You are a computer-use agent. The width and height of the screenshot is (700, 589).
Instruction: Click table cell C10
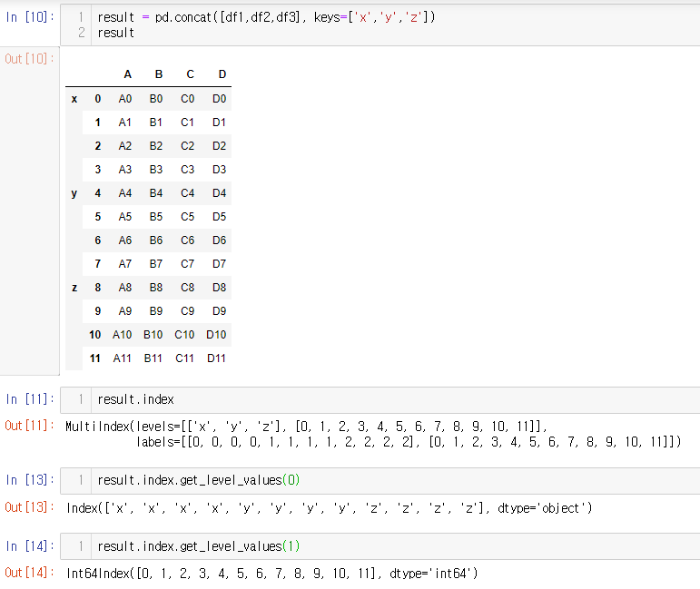[185, 335]
